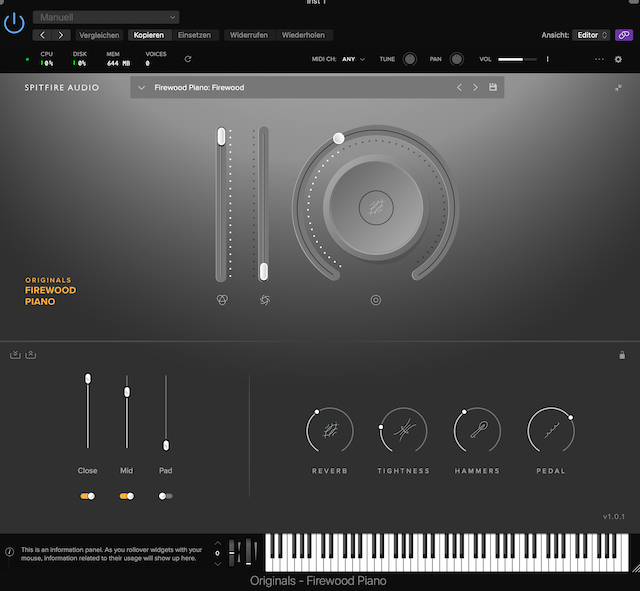Open the Manuell preset dropdown
The image size is (640, 591).
tap(106, 17)
